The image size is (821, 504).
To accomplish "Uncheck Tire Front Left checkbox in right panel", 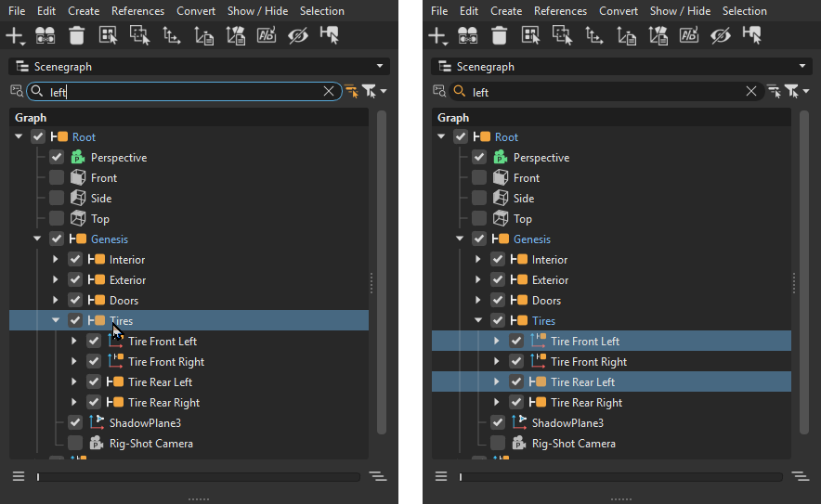I will point(516,341).
